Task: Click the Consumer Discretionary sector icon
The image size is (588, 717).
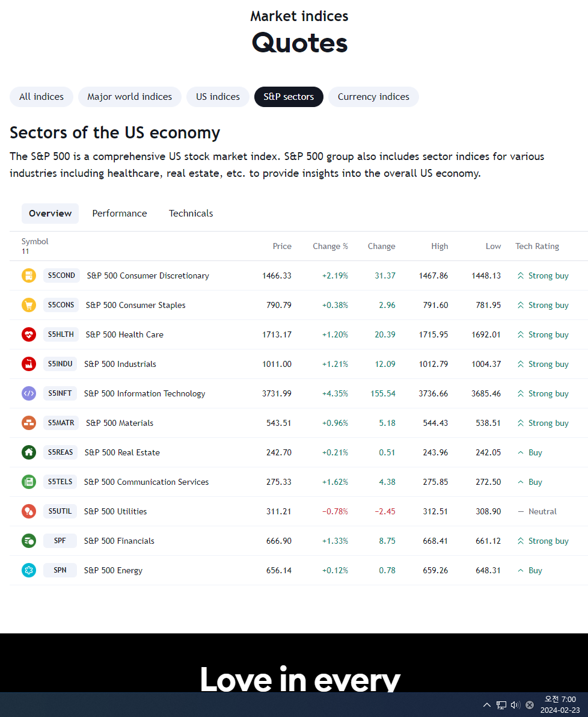Action: [29, 275]
